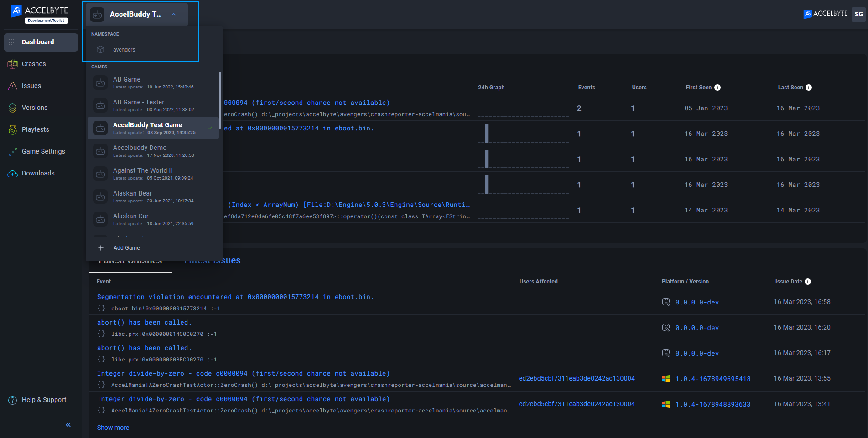The width and height of the screenshot is (868, 438).
Task: Choose AB Game from games list
Action: tap(153, 82)
